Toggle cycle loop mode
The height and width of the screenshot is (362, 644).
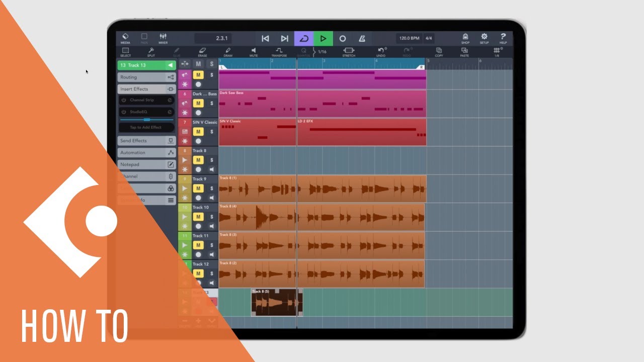point(304,39)
